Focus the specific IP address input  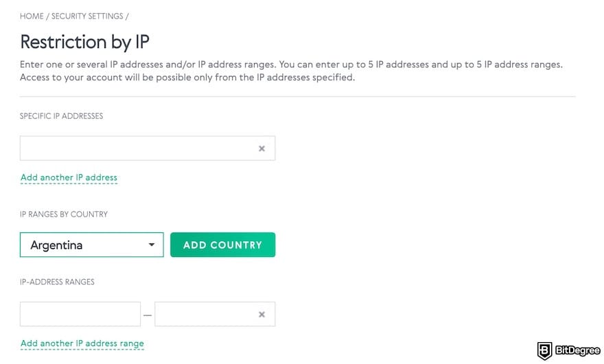[x=137, y=149]
